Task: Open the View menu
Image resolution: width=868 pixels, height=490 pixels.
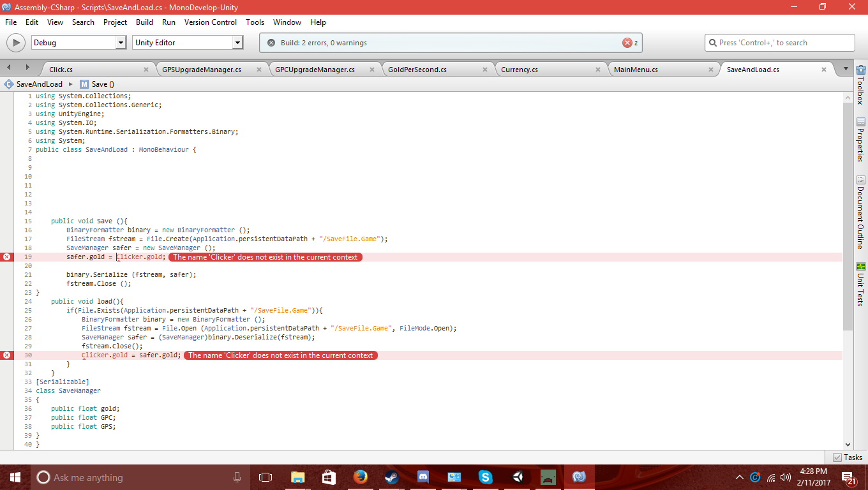Action: coord(56,22)
